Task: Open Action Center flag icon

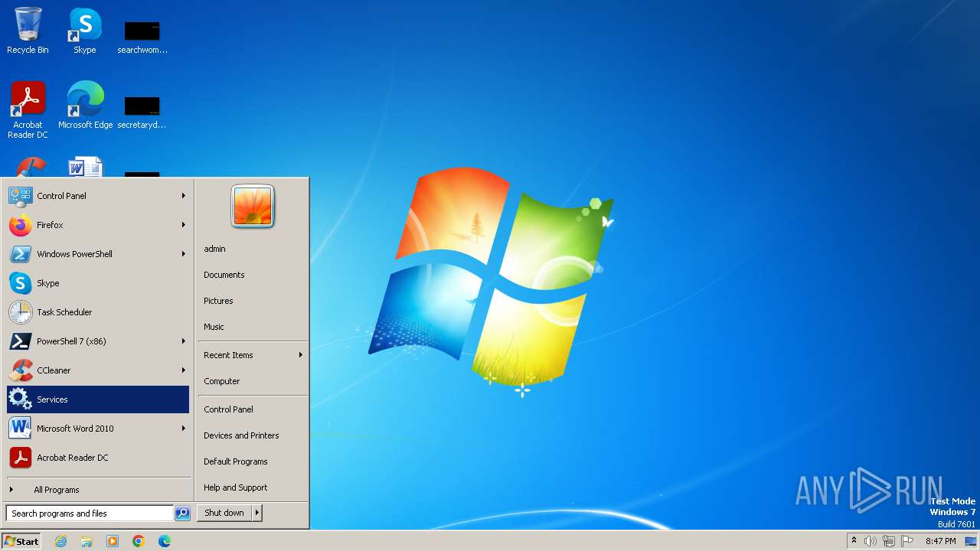Action: 907,541
